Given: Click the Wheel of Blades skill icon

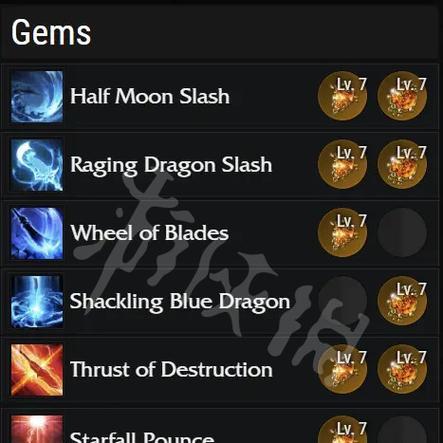Looking at the screenshot, I should (x=37, y=233).
